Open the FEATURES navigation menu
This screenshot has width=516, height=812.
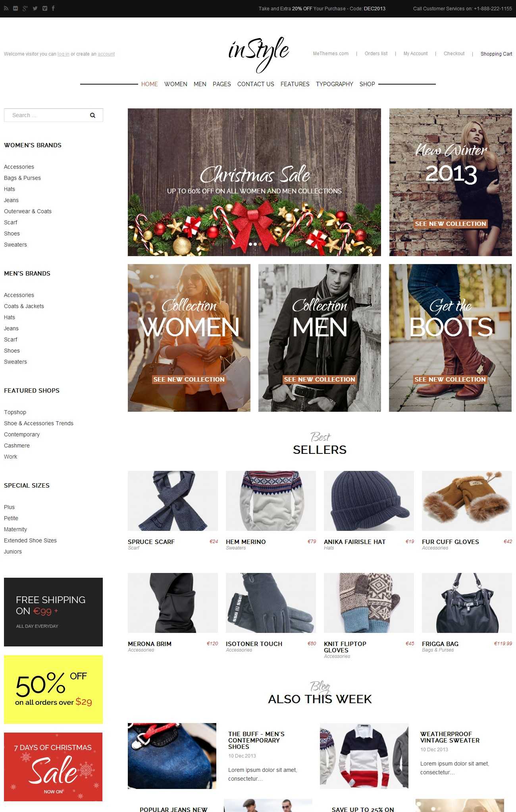(295, 84)
